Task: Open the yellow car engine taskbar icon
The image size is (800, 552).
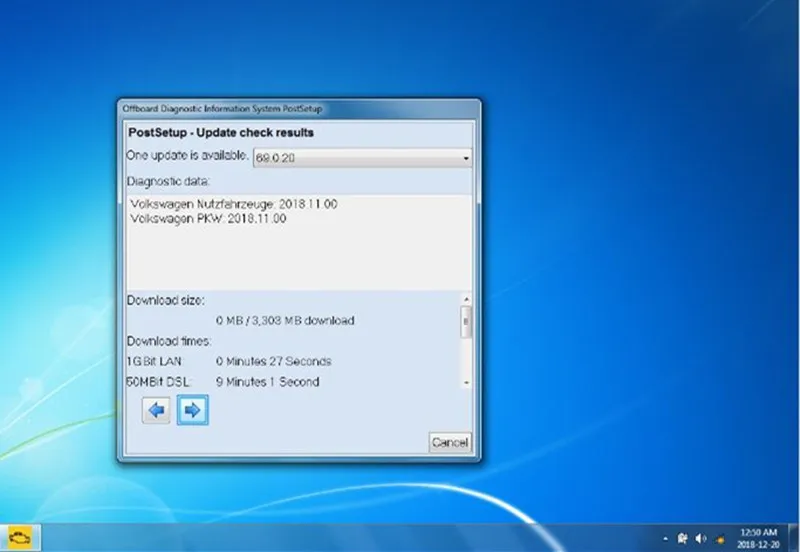Action: 20,538
